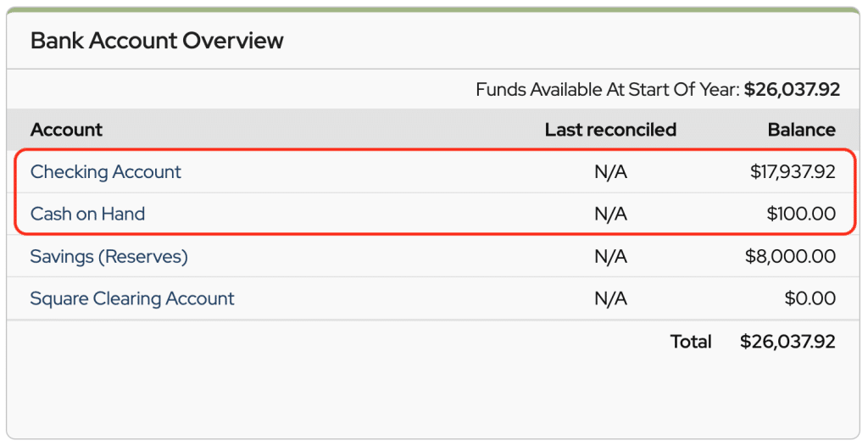The width and height of the screenshot is (868, 446).
Task: Click N/A in the Checking Account row
Action: tap(610, 172)
